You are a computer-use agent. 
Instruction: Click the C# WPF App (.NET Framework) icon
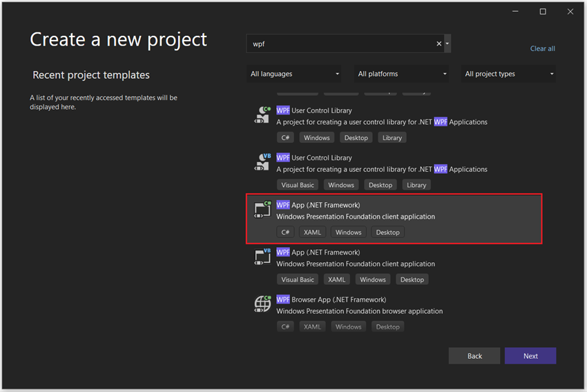262,210
